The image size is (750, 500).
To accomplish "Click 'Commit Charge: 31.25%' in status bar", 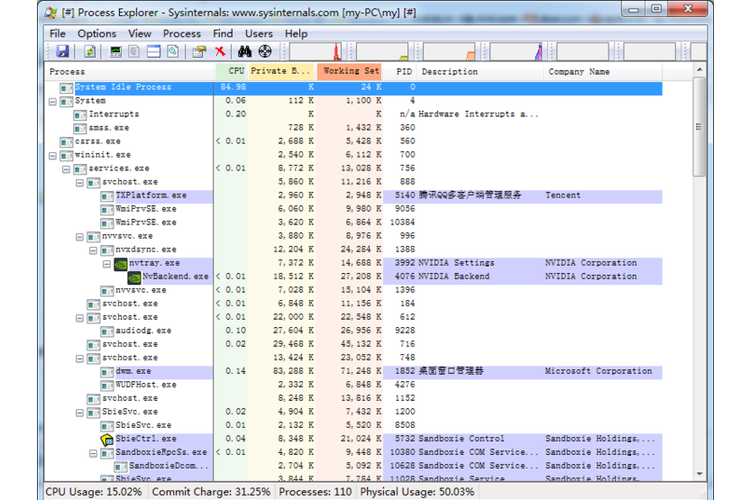I will click(x=211, y=492).
